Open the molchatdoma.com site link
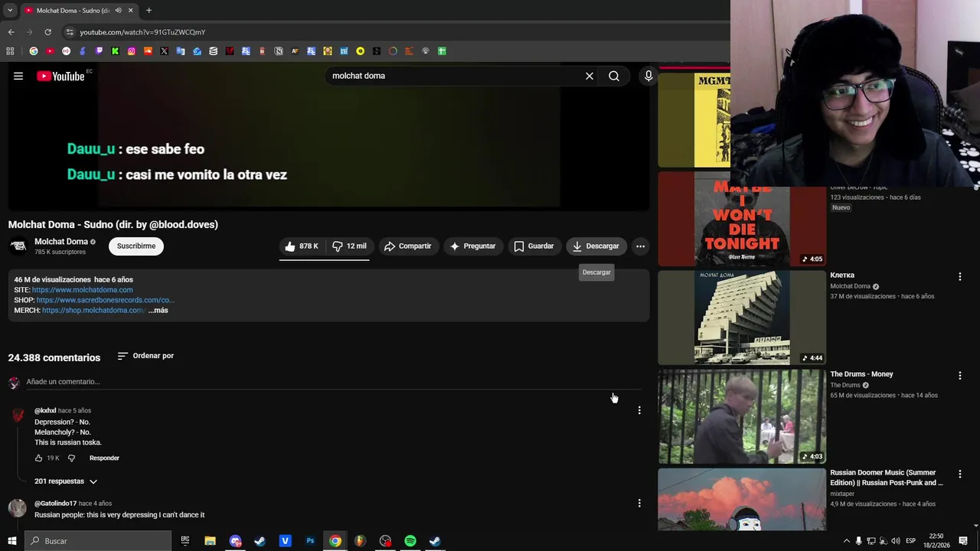This screenshot has width=980, height=551. click(82, 290)
